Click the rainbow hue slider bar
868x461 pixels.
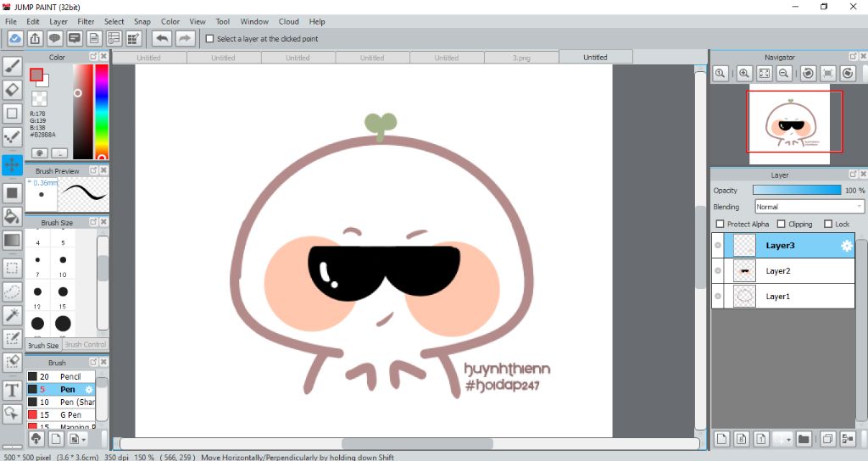102,112
